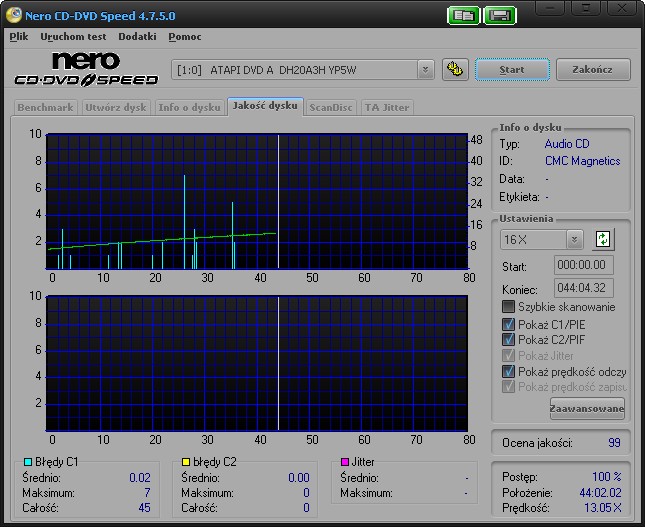Click the save floppy disk icon in title bar
Viewport: 645px width, 527px height.
click(500, 16)
